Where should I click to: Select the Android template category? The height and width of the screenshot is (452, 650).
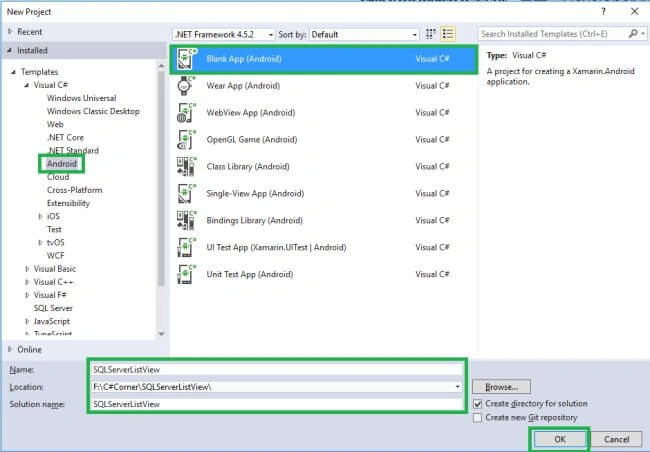62,164
